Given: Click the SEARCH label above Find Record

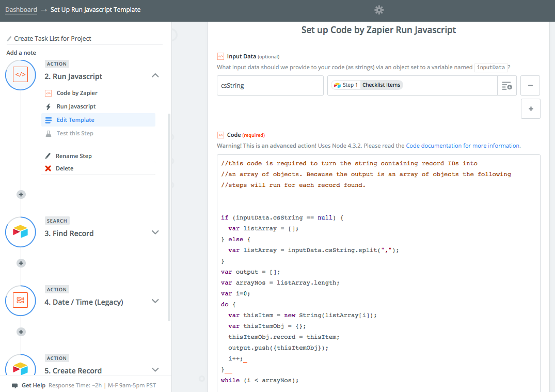Looking at the screenshot, I should pyautogui.click(x=57, y=221).
